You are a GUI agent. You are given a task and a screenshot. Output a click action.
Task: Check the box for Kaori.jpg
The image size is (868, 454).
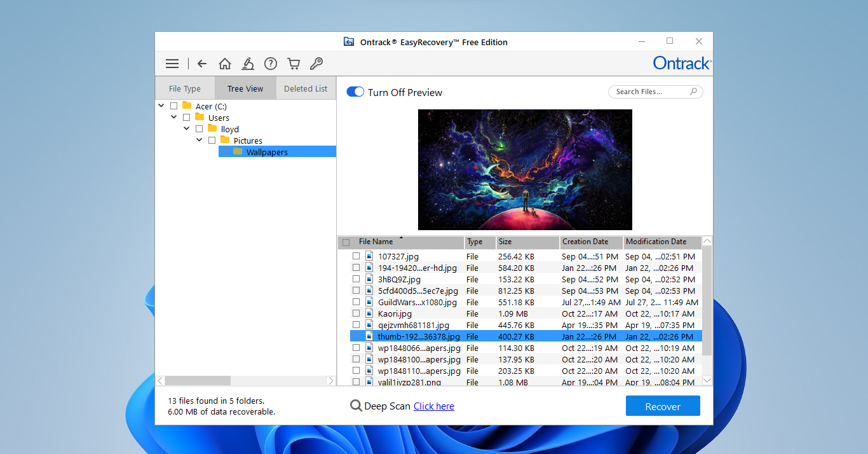pos(356,313)
